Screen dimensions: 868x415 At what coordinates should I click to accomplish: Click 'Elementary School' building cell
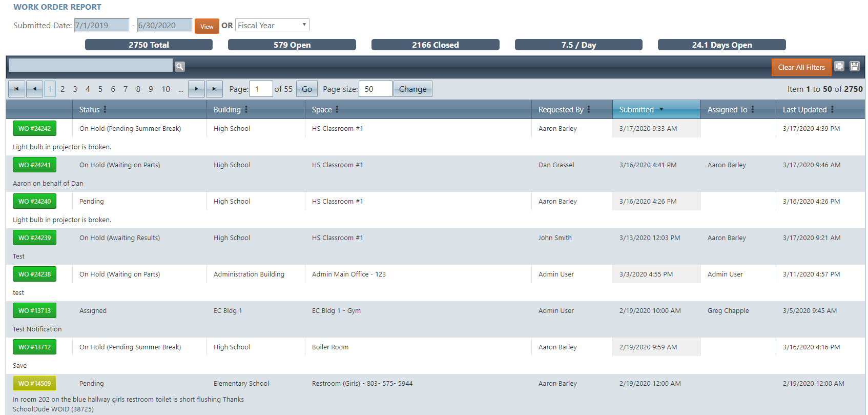(241, 383)
